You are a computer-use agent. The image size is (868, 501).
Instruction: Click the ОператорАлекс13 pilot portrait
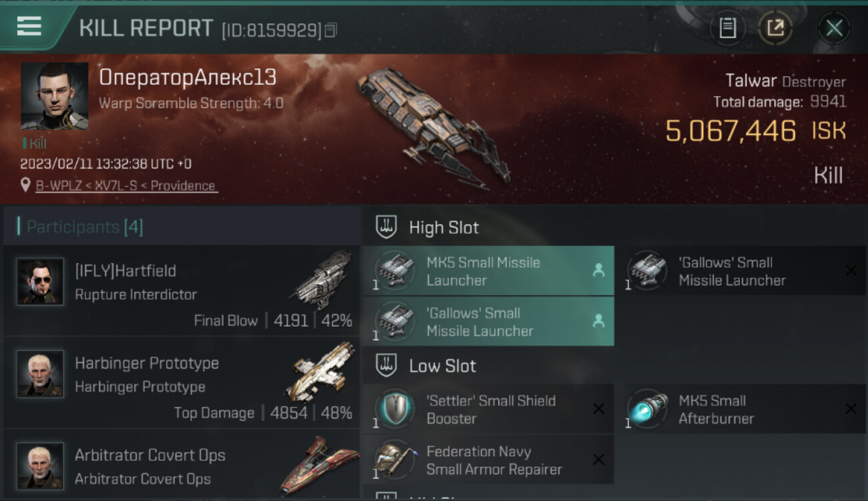pos(54,96)
